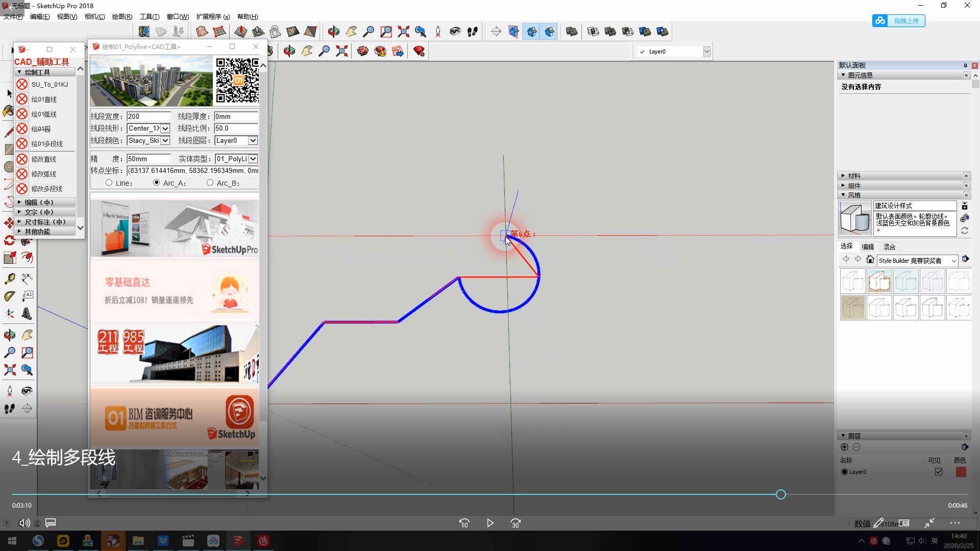Select the Tape Measure tool

click(9, 279)
